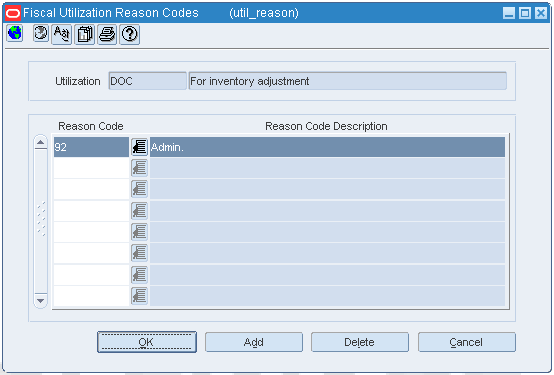Select the Reason Code field containing 92
This screenshot has height=375, width=554.
(x=91, y=147)
